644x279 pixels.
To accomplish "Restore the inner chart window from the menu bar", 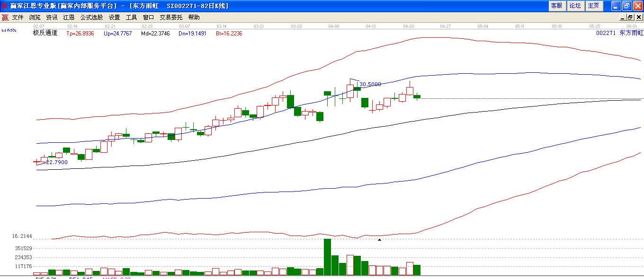I will pos(630,17).
